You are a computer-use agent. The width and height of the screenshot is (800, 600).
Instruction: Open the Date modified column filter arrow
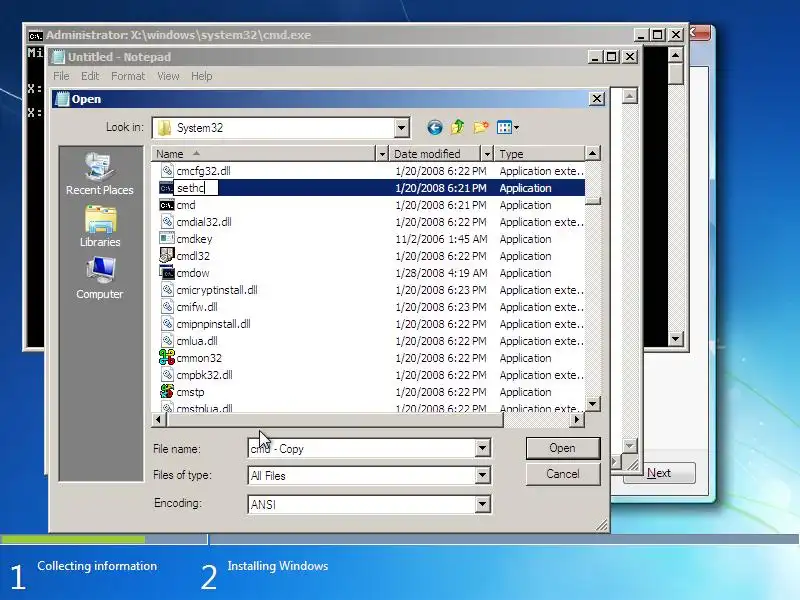tap(487, 154)
